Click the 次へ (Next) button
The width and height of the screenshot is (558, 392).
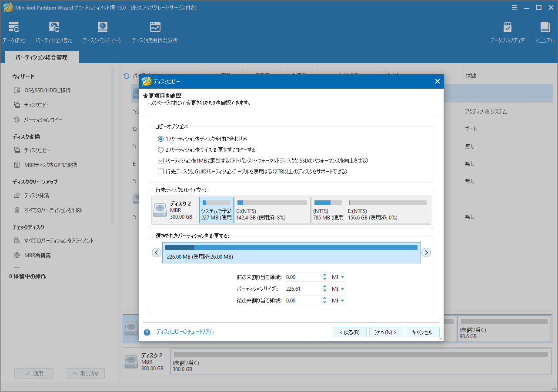(386, 332)
